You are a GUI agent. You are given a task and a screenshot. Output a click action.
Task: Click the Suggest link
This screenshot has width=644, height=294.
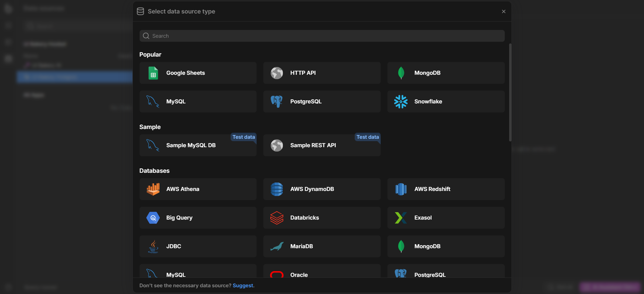(x=243, y=286)
